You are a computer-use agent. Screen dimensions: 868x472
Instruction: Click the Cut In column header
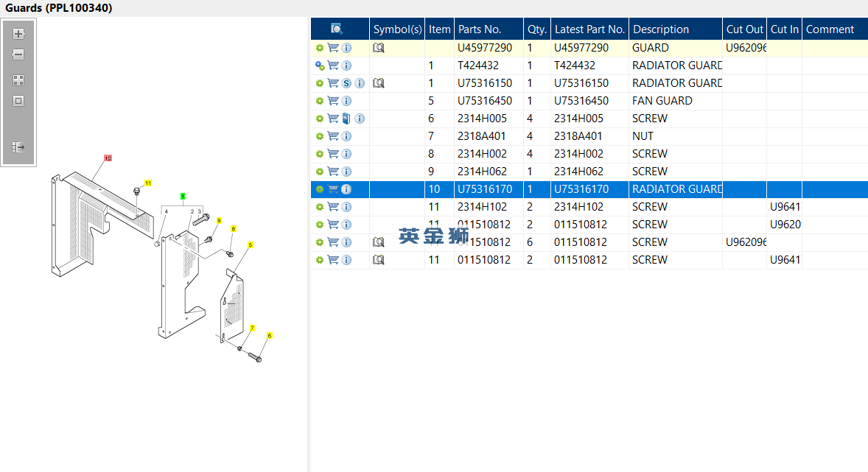tap(785, 29)
